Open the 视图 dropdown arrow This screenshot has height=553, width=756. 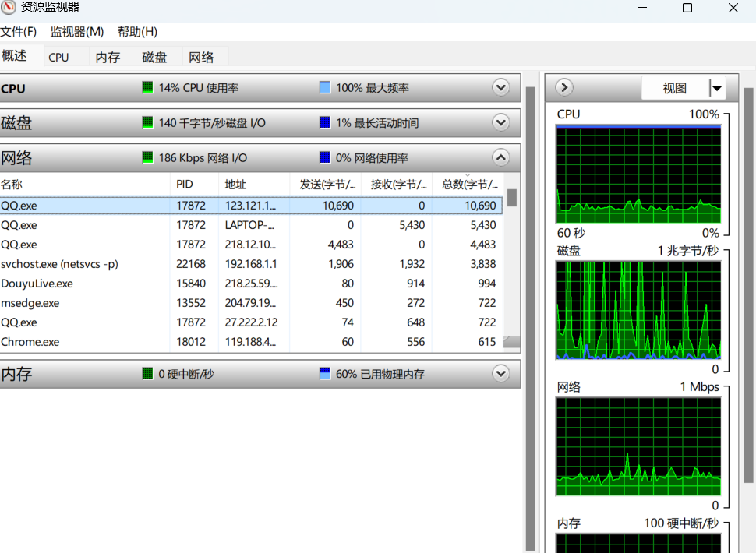717,88
